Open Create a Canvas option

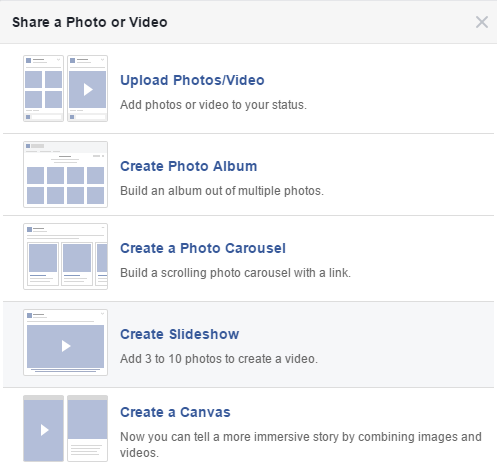coord(175,412)
